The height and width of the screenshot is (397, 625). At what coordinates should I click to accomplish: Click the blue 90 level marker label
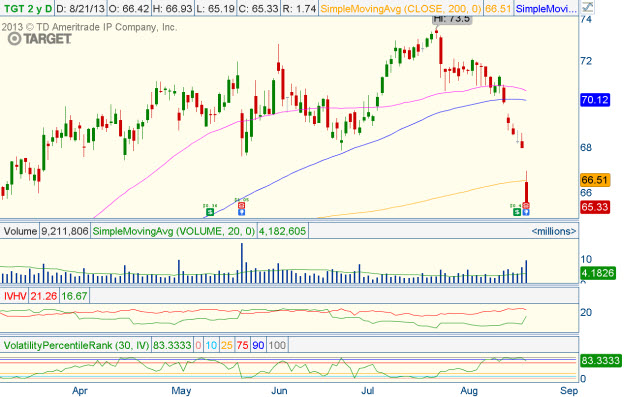(258, 345)
